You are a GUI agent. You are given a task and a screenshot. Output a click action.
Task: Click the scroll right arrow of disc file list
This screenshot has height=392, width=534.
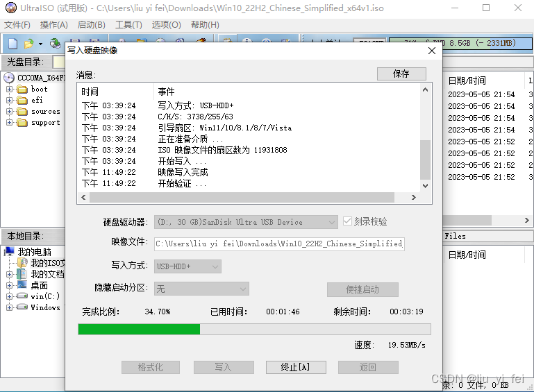[x=527, y=221]
